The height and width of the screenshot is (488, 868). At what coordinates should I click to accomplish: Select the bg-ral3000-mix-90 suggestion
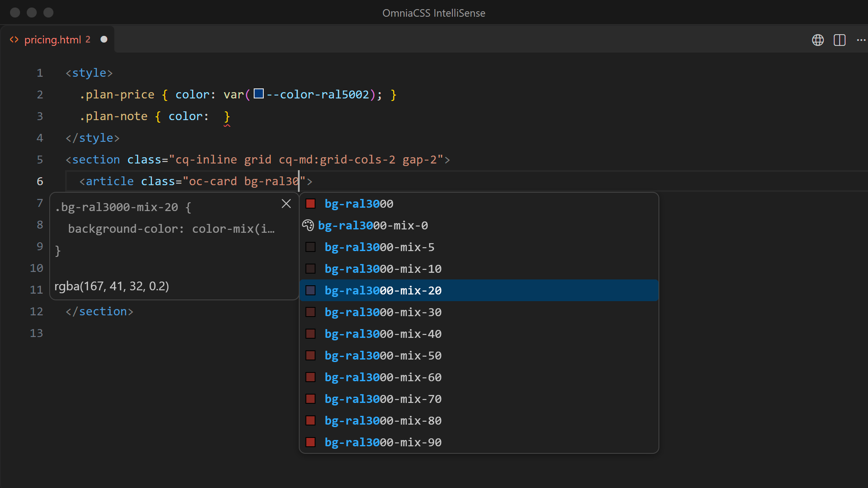click(479, 442)
